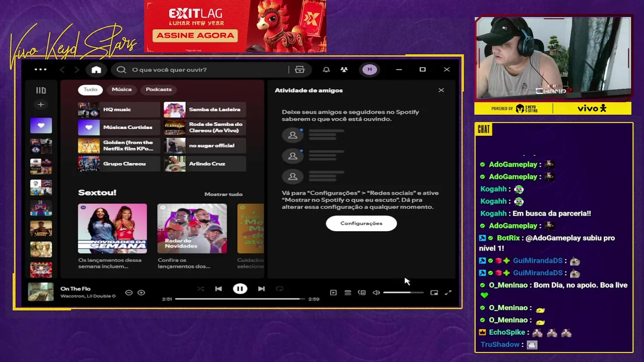
Task: Skip to next track
Action: pyautogui.click(x=261, y=289)
